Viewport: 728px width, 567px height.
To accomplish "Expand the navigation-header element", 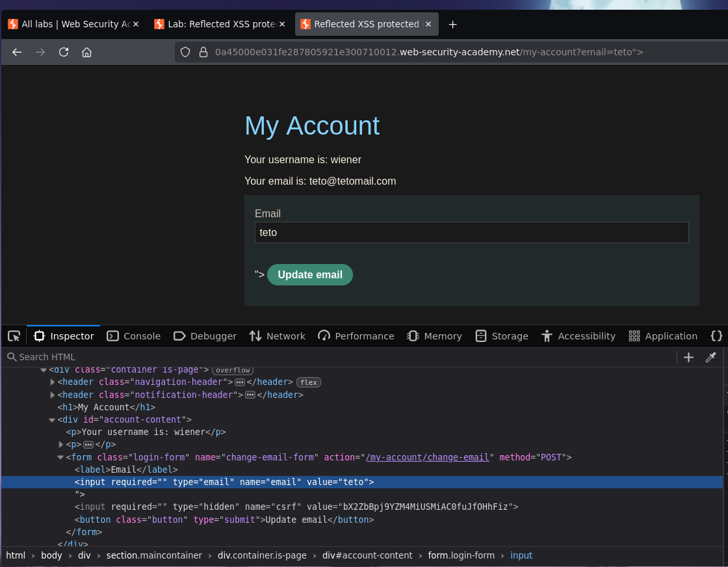I will (x=52, y=382).
